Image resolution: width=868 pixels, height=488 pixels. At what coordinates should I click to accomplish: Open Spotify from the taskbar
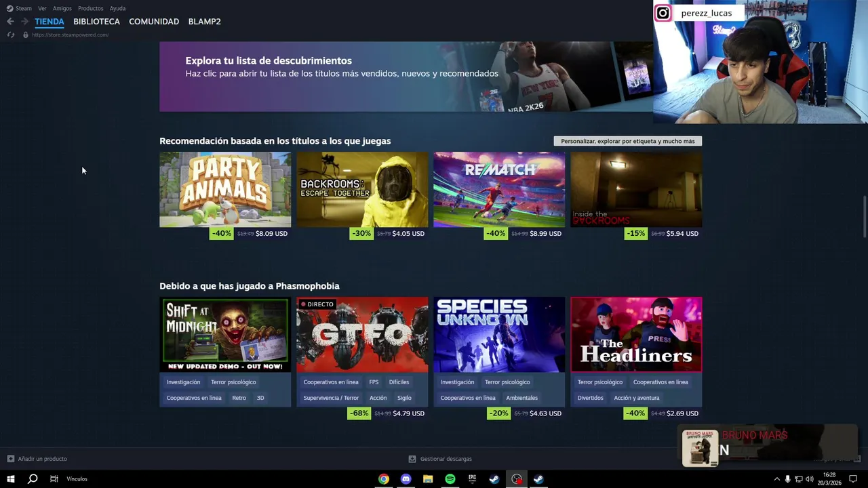(450, 479)
